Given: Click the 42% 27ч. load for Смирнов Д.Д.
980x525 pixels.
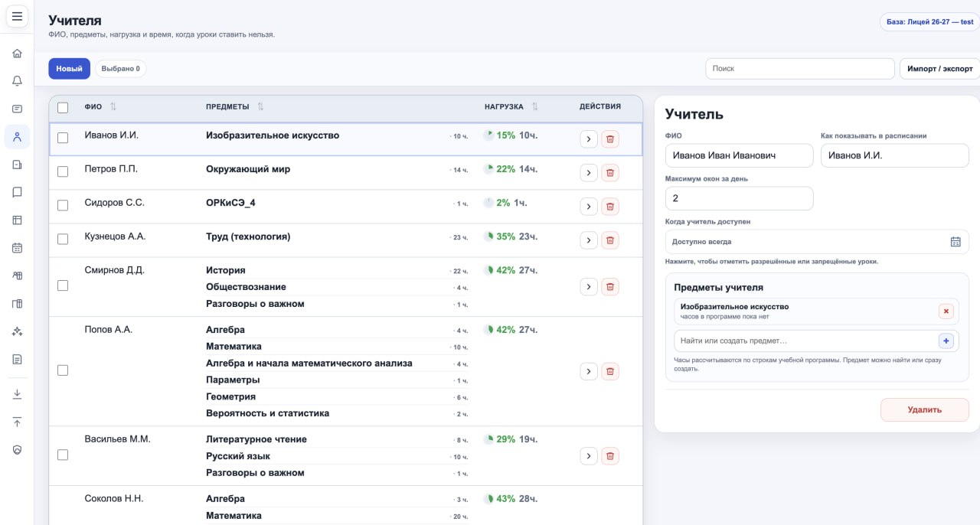Looking at the screenshot, I should pos(511,270).
